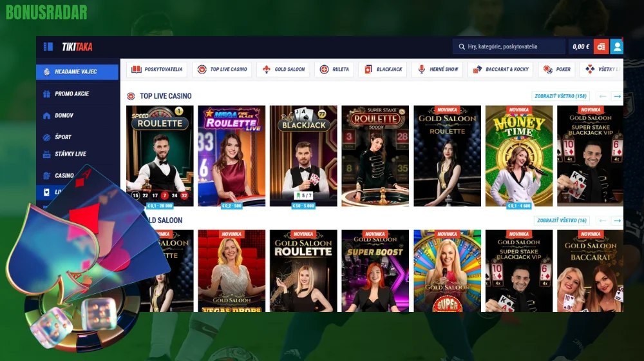
Task: Open the user profile icon
Action: pos(617,46)
